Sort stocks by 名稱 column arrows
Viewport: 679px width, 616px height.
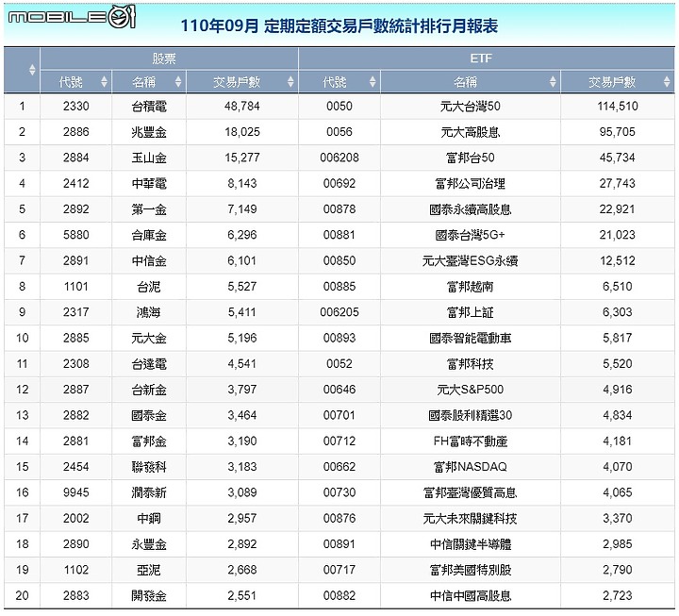[x=178, y=81]
